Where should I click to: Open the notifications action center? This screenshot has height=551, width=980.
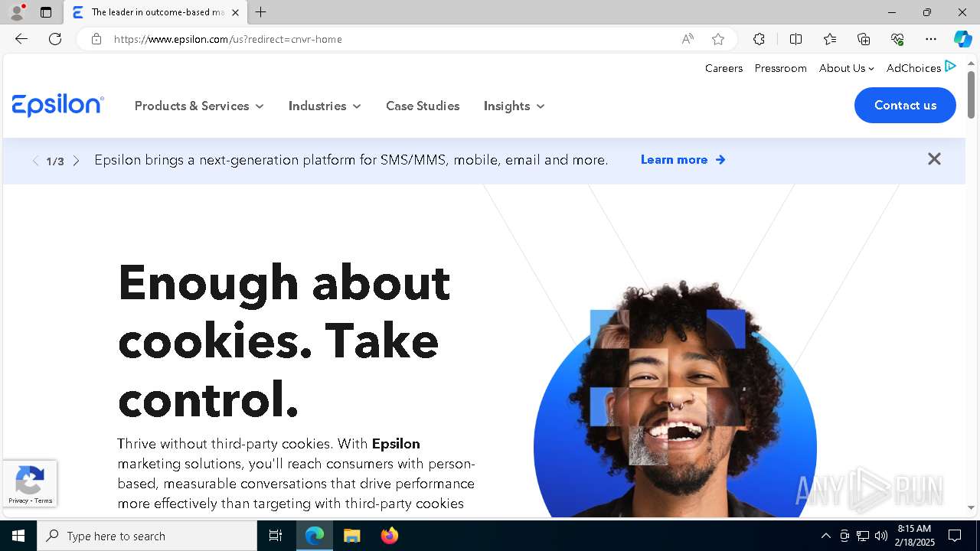pyautogui.click(x=955, y=536)
